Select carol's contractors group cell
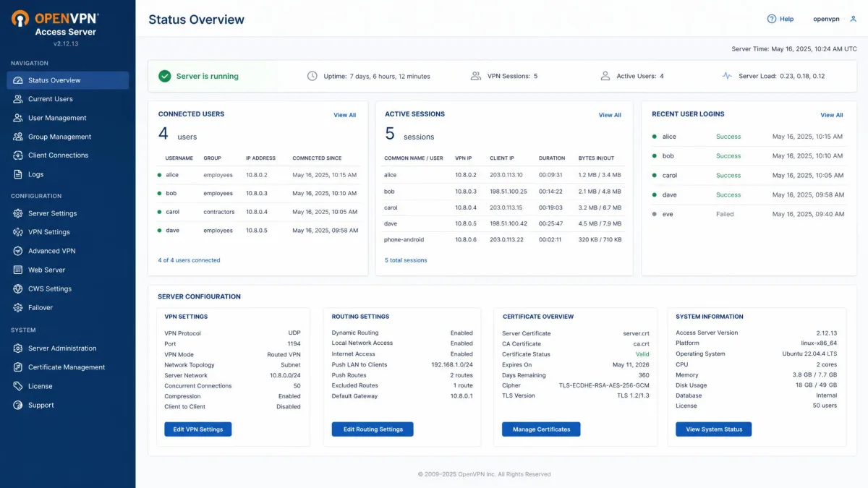Viewport: 868px width, 488px height. coord(219,212)
